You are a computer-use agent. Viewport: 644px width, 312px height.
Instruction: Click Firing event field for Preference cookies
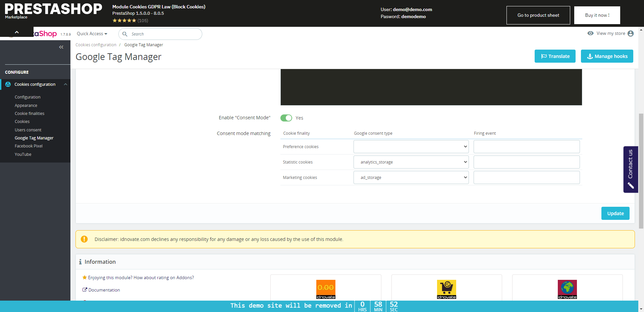coord(527,147)
